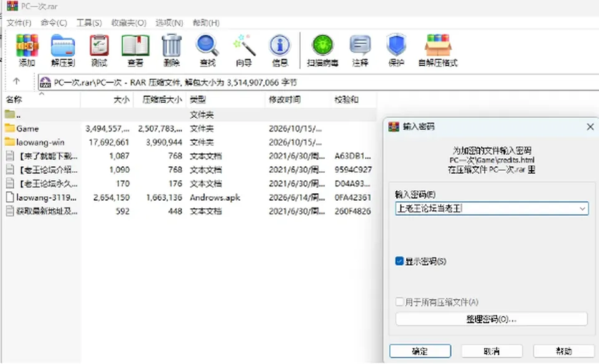
Task: Click the 添加 (Add) toolbar icon
Action: point(27,45)
